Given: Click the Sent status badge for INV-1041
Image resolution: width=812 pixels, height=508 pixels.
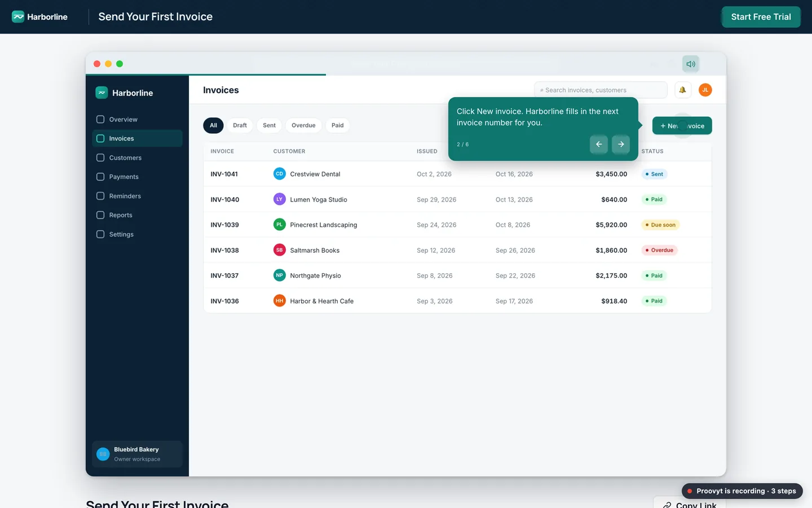Looking at the screenshot, I should [654, 174].
